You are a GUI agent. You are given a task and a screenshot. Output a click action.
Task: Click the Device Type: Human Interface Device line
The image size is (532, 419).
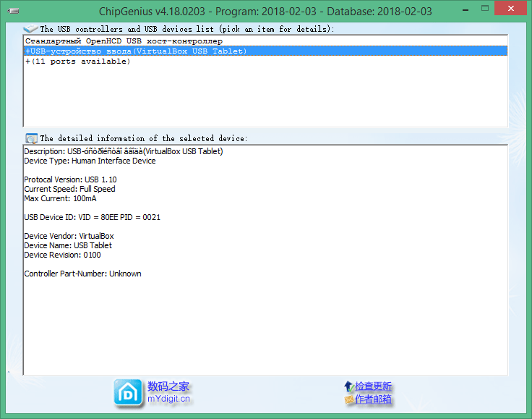pyautogui.click(x=90, y=161)
